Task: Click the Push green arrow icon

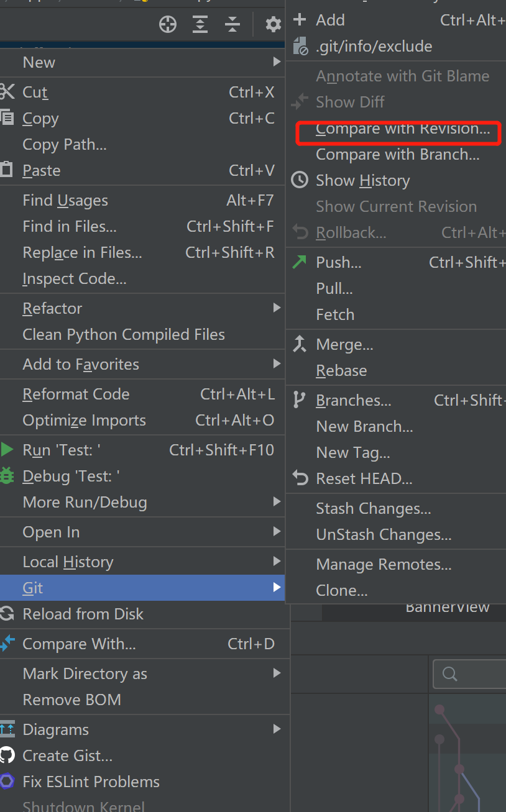Action: coord(300,262)
